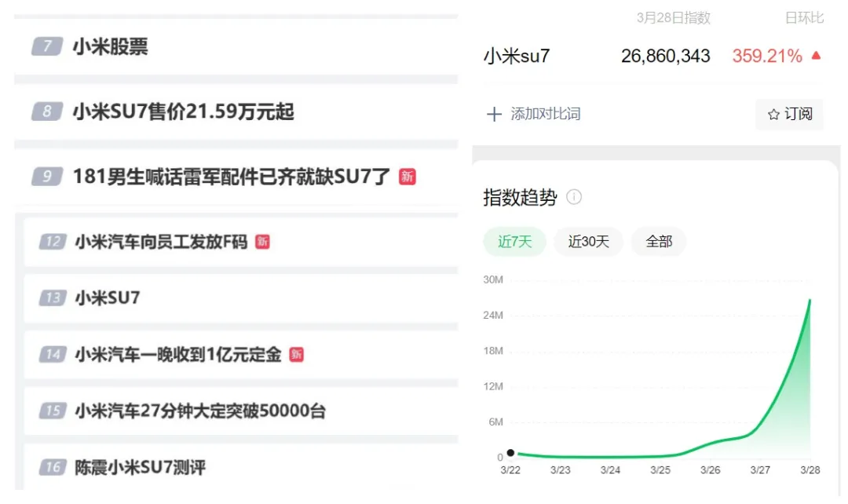
Task: Click rank badge number 16
Action: 53,467
